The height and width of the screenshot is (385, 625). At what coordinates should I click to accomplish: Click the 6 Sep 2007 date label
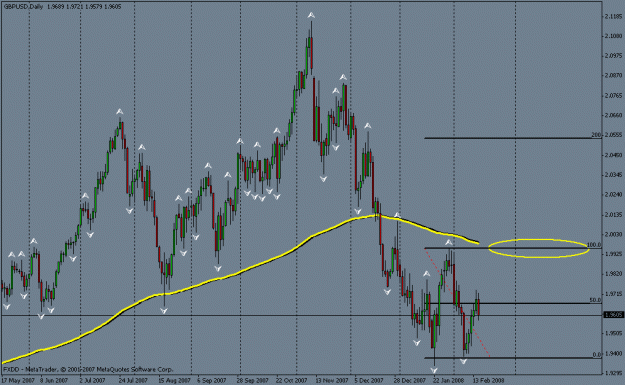click(211, 380)
